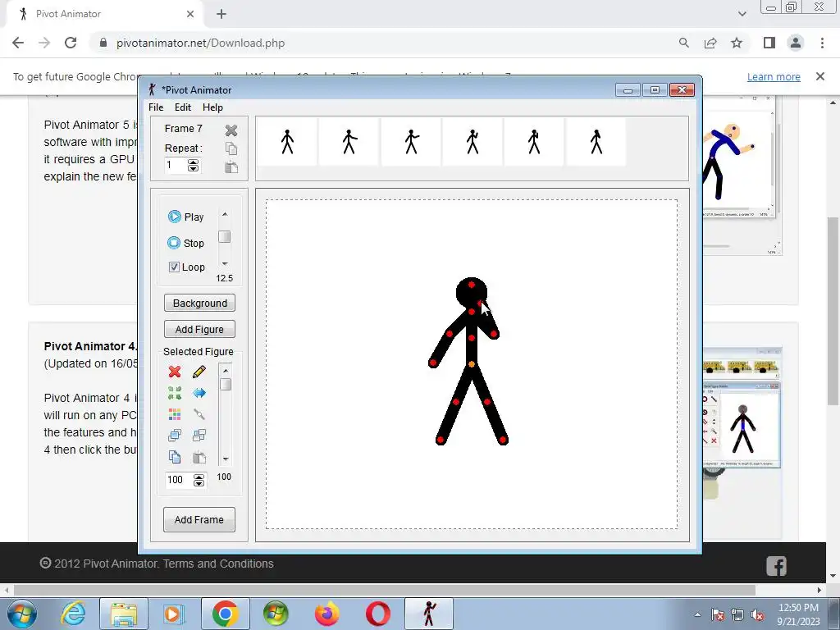Click the Learn more link
Viewport: 840px width, 630px height.
pyautogui.click(x=774, y=76)
